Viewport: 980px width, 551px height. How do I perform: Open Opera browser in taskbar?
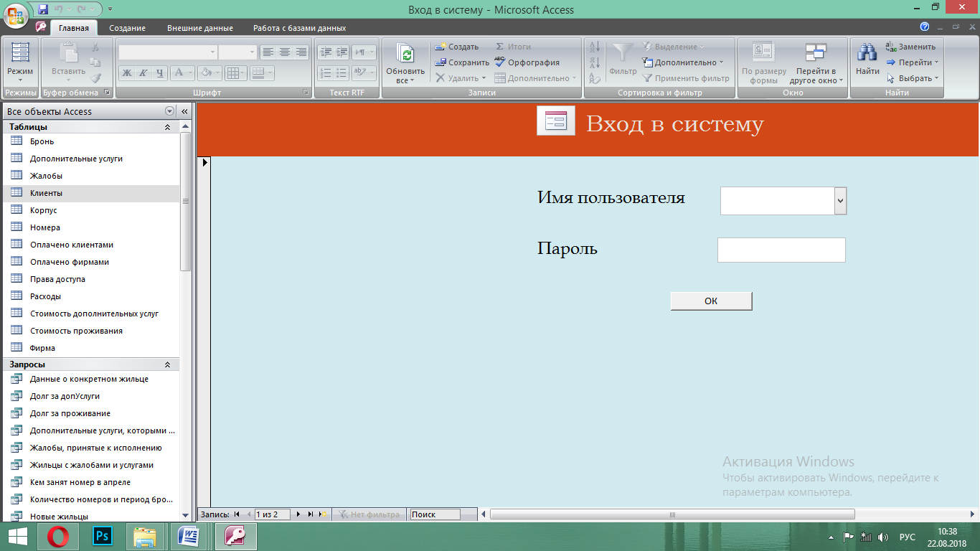[x=57, y=536]
